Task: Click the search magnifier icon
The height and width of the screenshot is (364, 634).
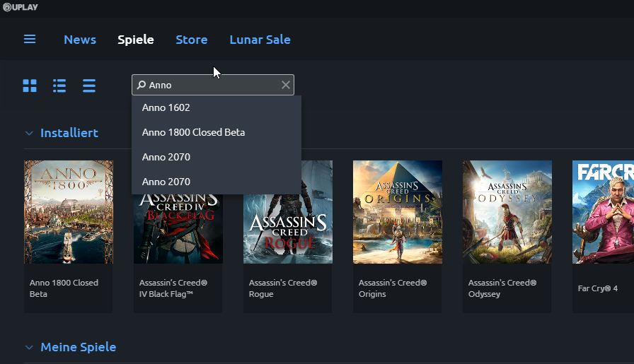Action: (x=141, y=85)
